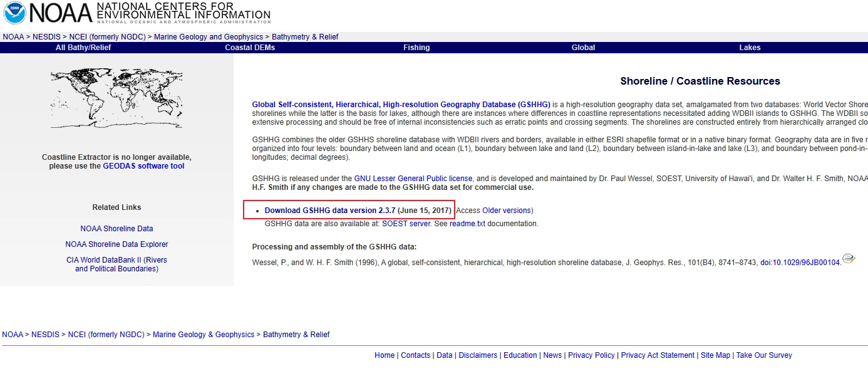Open Disclaimers in the footer

[x=478, y=355]
